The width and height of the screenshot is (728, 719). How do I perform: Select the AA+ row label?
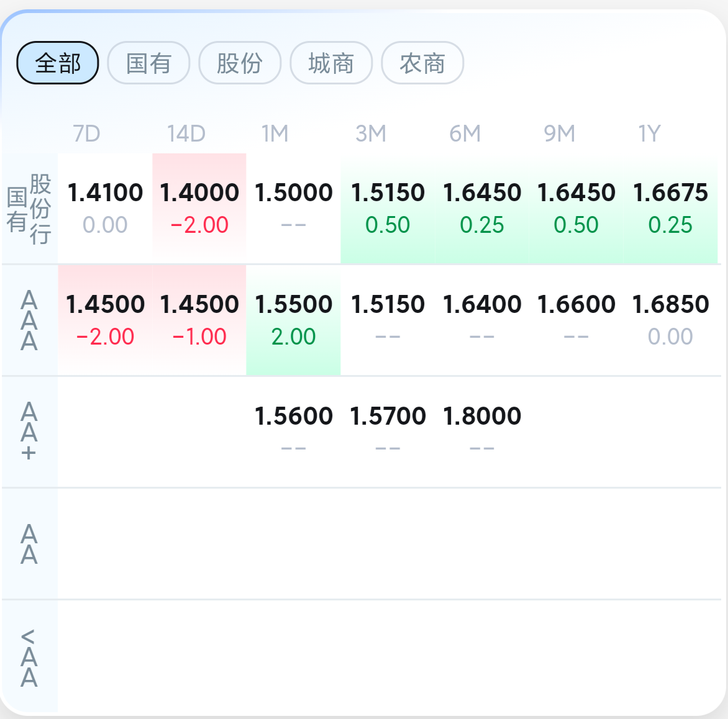pyautogui.click(x=29, y=432)
